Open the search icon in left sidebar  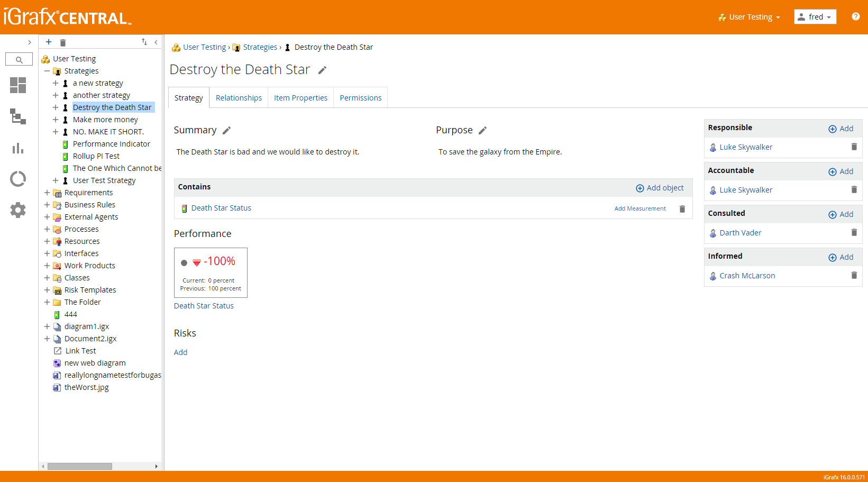coord(19,60)
